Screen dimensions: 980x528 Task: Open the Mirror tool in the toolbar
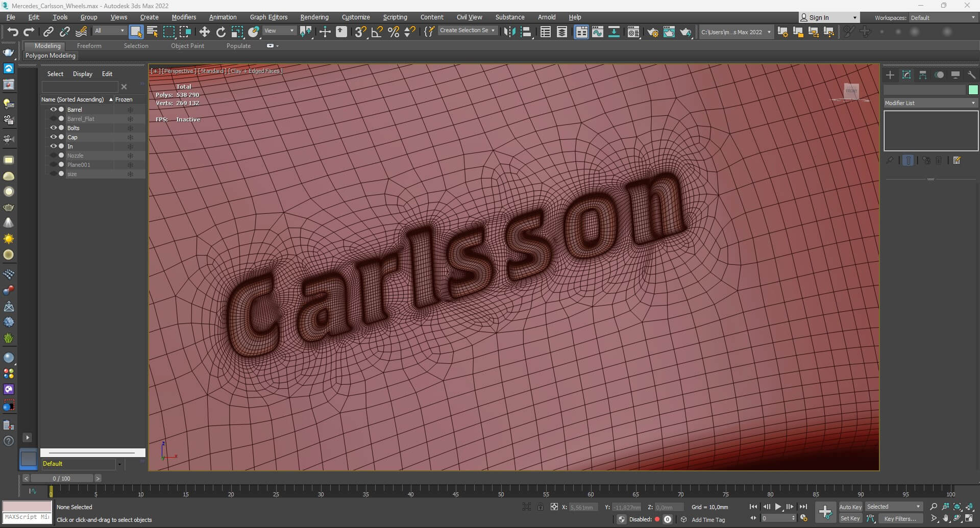tap(509, 32)
